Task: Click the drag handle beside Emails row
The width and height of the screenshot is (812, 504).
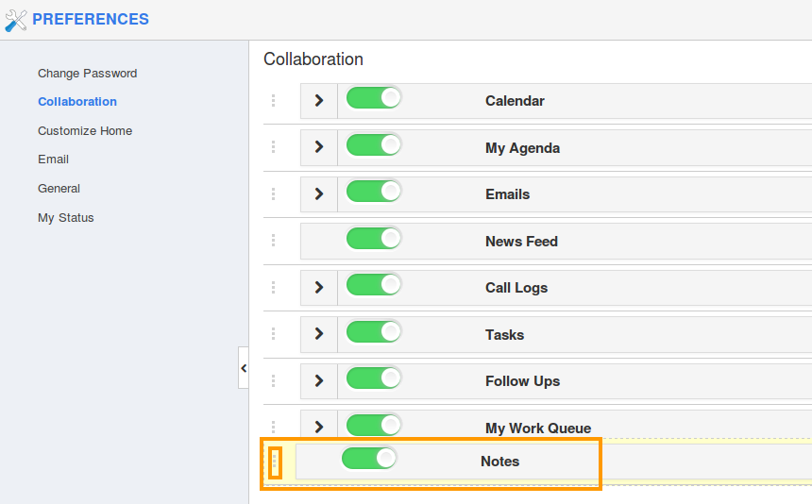Action: (x=274, y=194)
